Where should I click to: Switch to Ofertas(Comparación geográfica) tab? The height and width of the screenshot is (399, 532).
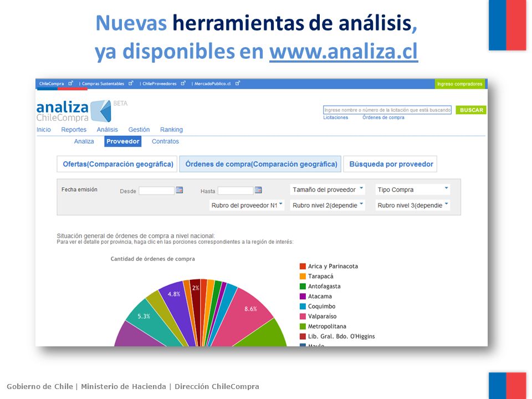[x=117, y=164]
